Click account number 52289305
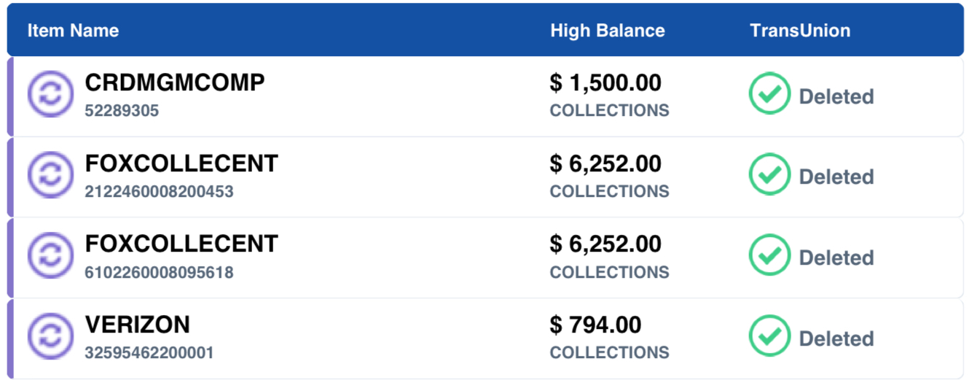Screen dimensions: 980x380 click(122, 112)
